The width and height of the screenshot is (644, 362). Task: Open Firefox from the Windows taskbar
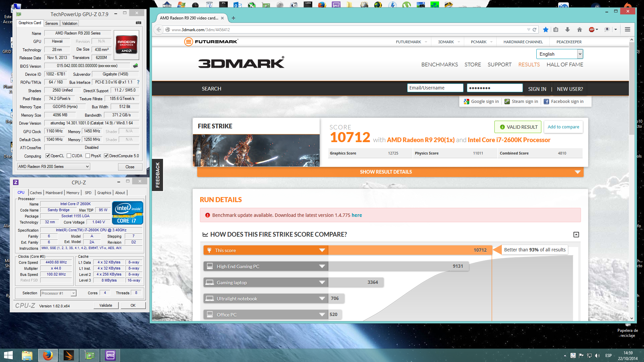48,355
